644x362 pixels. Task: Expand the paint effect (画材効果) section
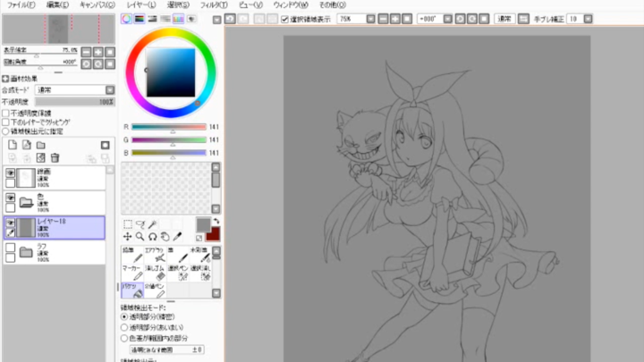tap(5, 79)
